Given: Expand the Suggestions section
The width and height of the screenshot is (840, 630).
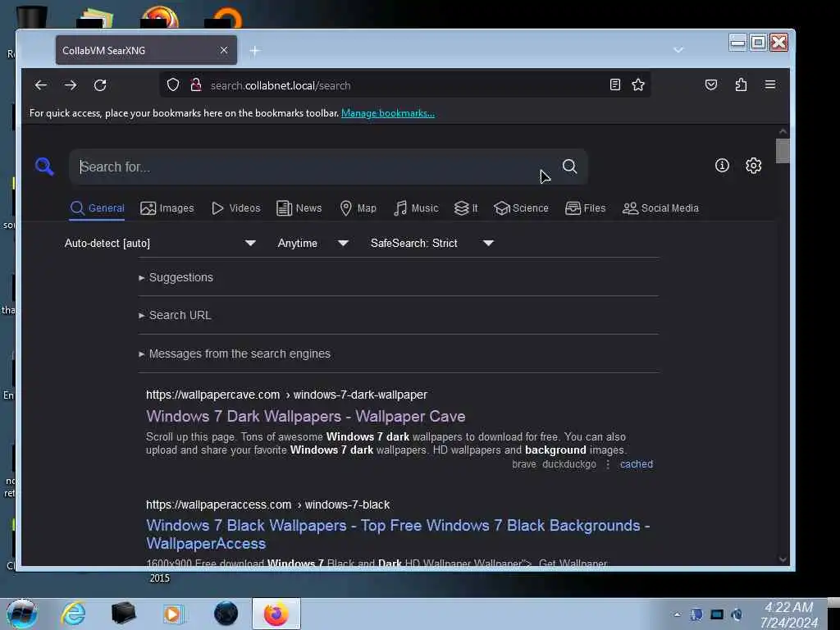Looking at the screenshot, I should pos(176,277).
